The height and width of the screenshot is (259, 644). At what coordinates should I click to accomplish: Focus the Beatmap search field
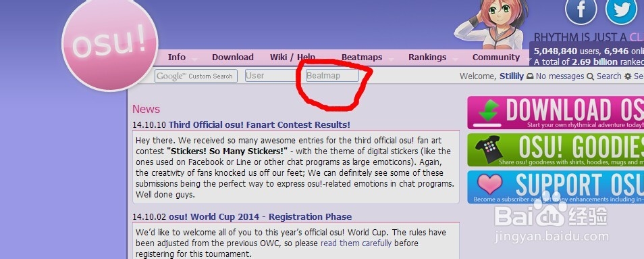tap(332, 76)
